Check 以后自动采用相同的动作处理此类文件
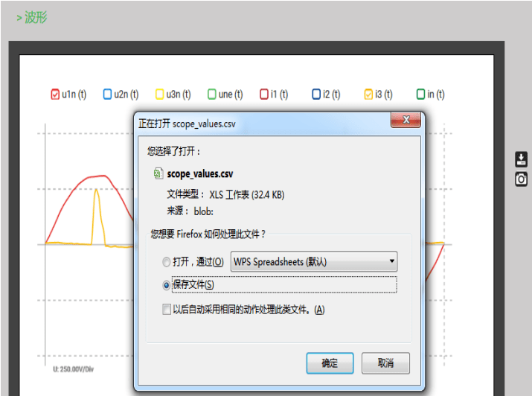The width and height of the screenshot is (532, 396). click(x=166, y=310)
